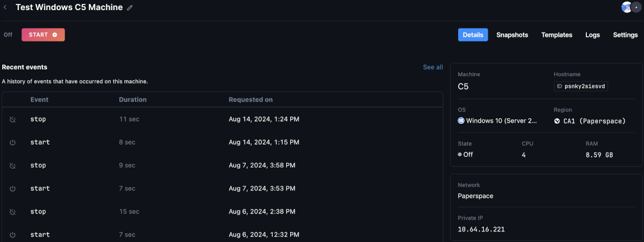Viewport: 644px width, 242px height.
Task: Open the Logs tab
Action: [592, 35]
